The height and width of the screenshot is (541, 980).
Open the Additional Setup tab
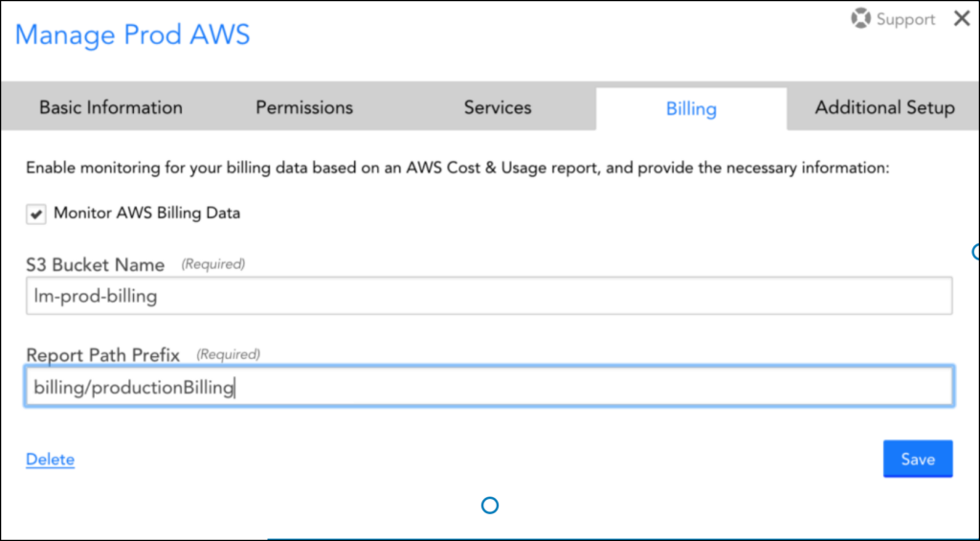point(884,107)
